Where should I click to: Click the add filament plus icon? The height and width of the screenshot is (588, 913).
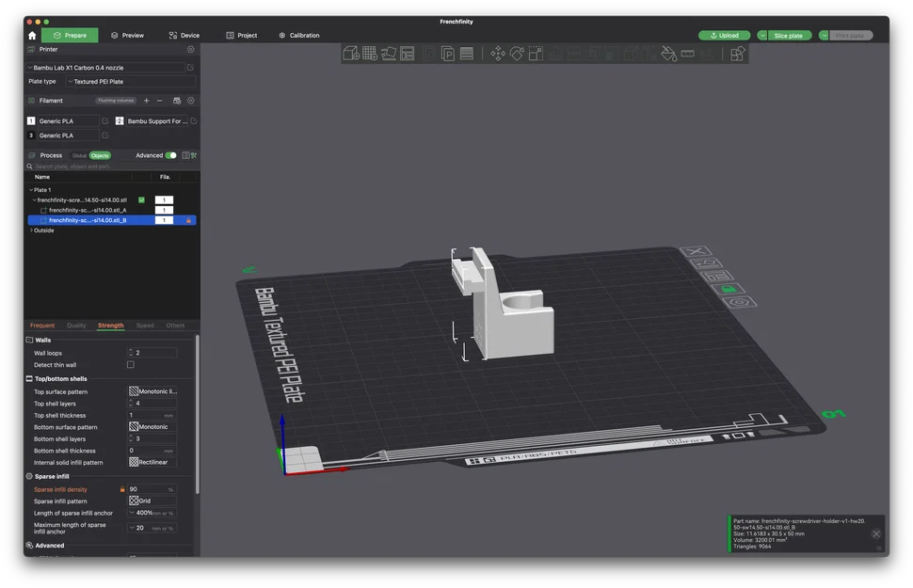click(146, 101)
